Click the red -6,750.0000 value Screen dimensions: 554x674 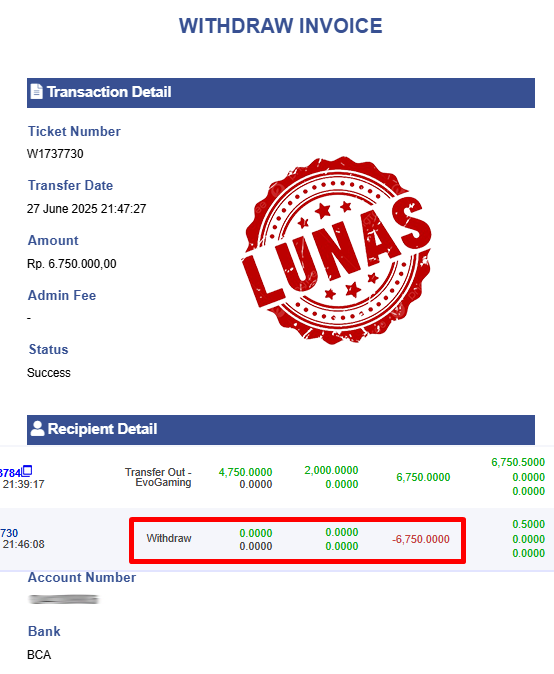pos(421,539)
